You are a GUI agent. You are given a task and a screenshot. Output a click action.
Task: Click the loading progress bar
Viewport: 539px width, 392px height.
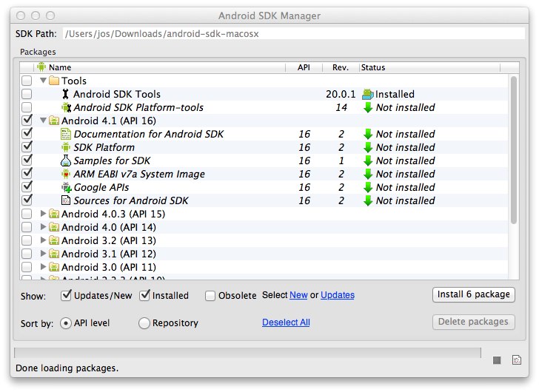(247, 353)
